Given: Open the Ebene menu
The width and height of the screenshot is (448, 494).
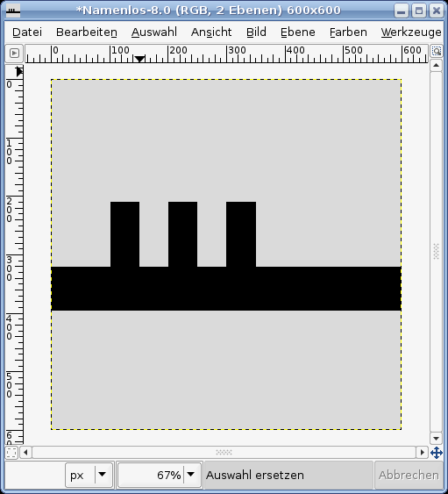Looking at the screenshot, I should point(298,32).
